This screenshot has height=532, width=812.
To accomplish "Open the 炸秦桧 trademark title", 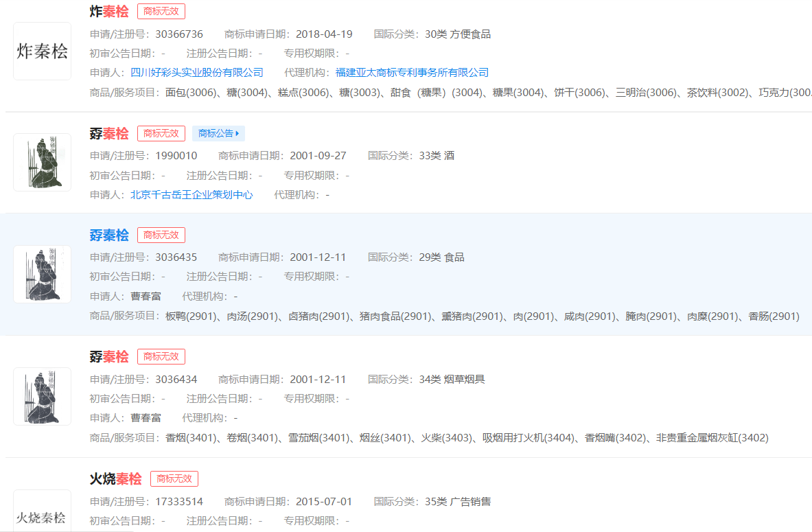I will click(x=108, y=11).
